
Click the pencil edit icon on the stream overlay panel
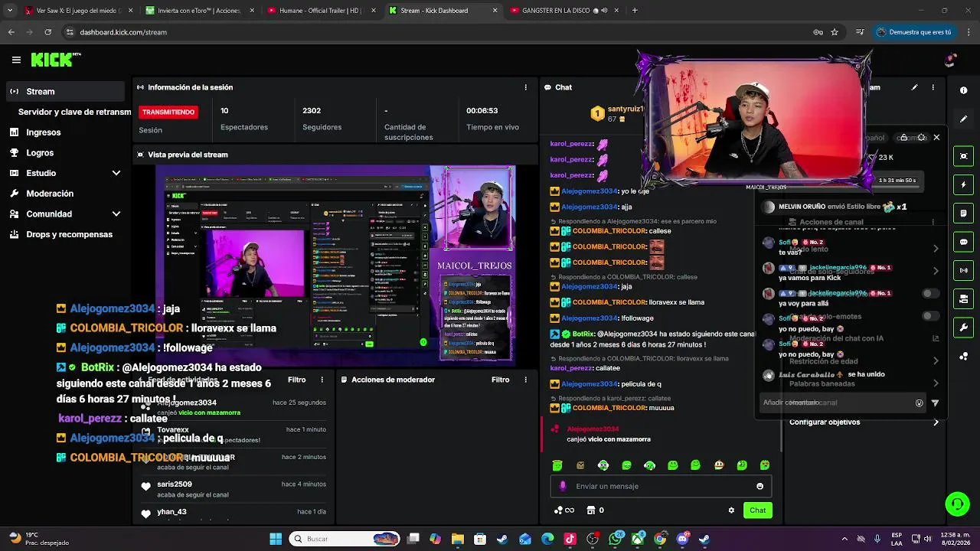point(914,87)
